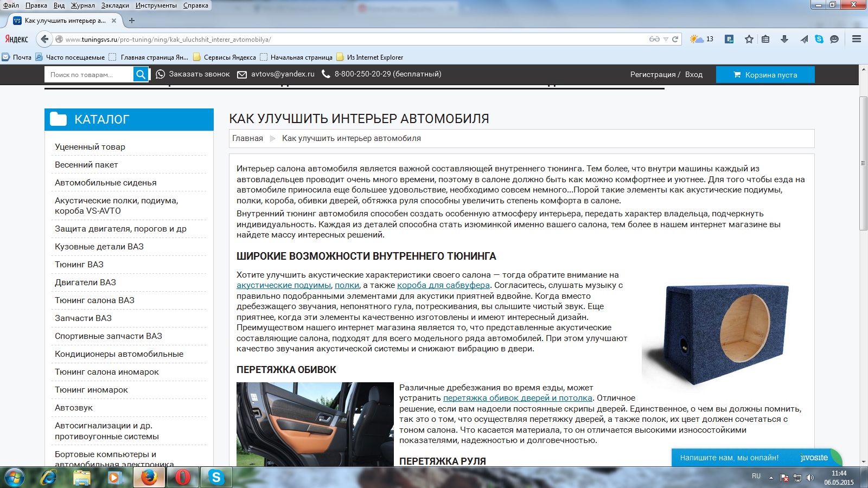Open Начальная страница bookmark
Viewport: 868px width, 488px height.
pyautogui.click(x=296, y=57)
